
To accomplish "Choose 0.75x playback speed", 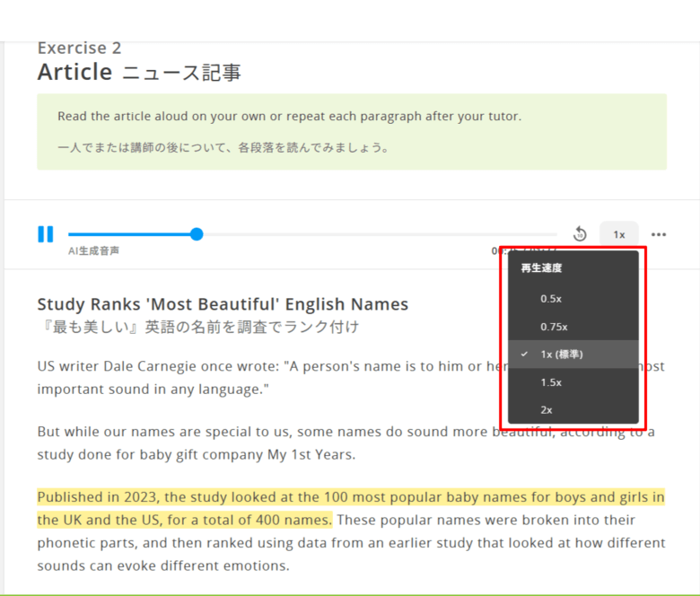I will (x=554, y=327).
